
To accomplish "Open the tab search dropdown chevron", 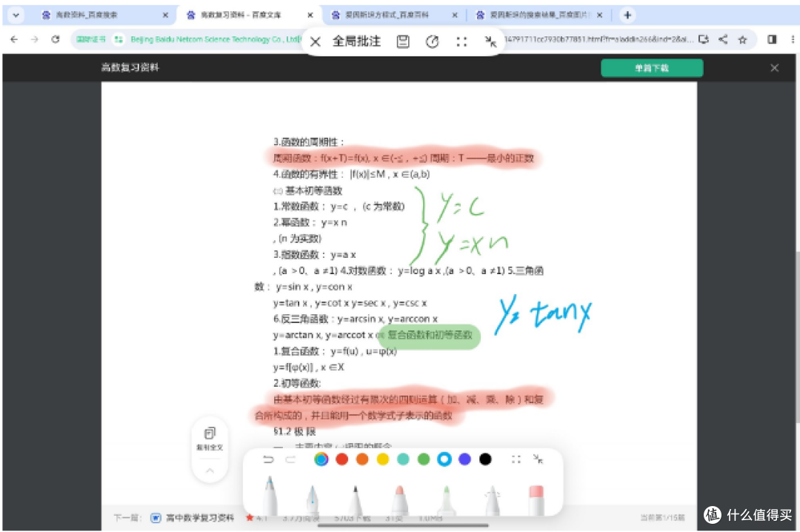I will coord(16,16).
